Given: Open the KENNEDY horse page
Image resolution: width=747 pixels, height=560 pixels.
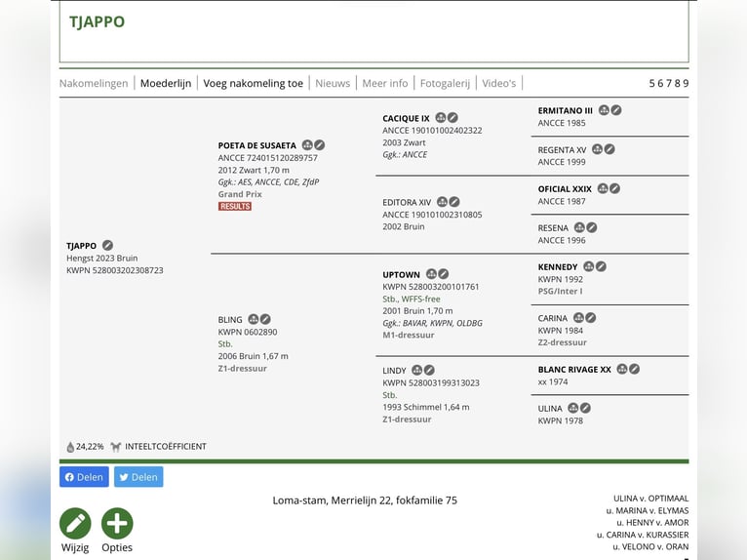Looking at the screenshot, I should pos(558,267).
